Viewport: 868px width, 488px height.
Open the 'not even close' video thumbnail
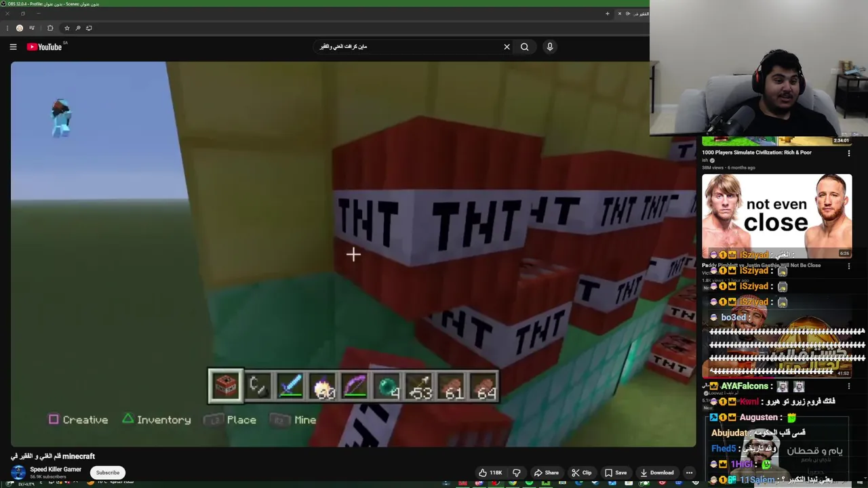click(x=777, y=216)
